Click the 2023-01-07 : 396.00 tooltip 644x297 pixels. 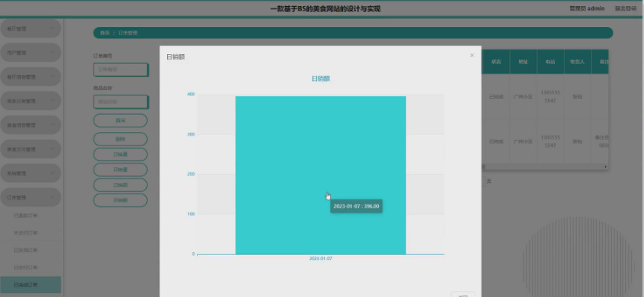[356, 206]
